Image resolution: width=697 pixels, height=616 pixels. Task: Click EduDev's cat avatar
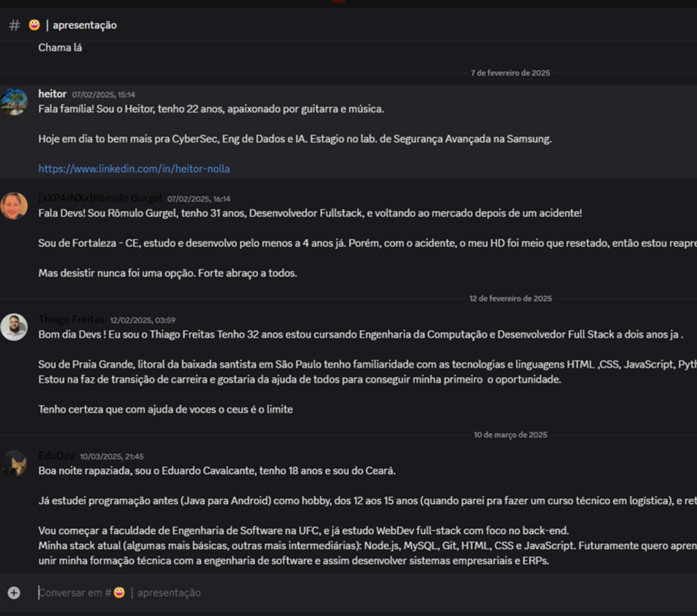(14, 463)
